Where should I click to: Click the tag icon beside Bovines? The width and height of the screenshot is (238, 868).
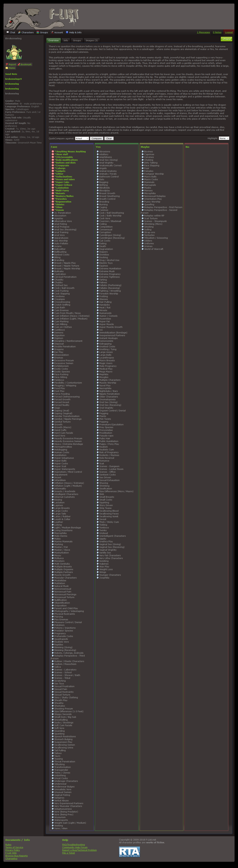click(143, 152)
